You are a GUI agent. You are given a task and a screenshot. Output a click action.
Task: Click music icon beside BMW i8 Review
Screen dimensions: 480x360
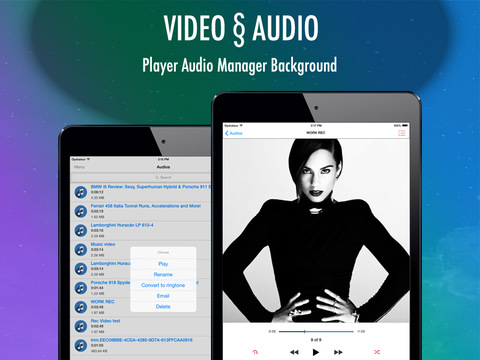81,192
